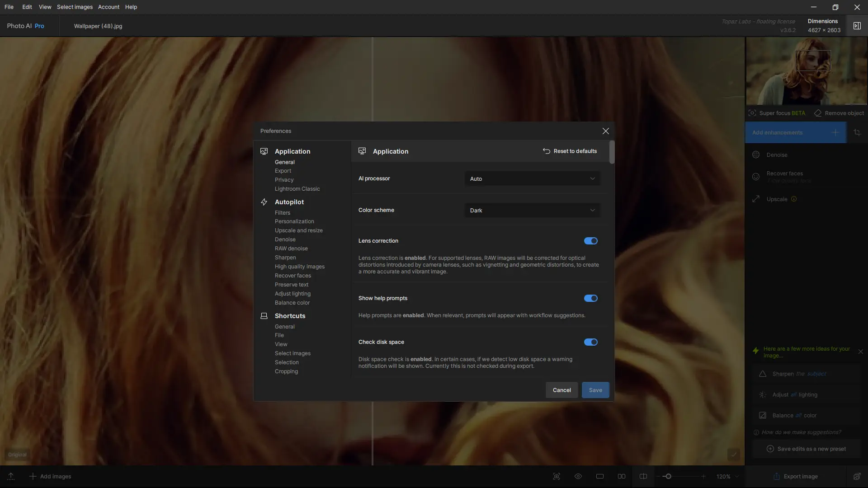
Task: Click the eye preview icon in bottom bar
Action: click(x=578, y=476)
